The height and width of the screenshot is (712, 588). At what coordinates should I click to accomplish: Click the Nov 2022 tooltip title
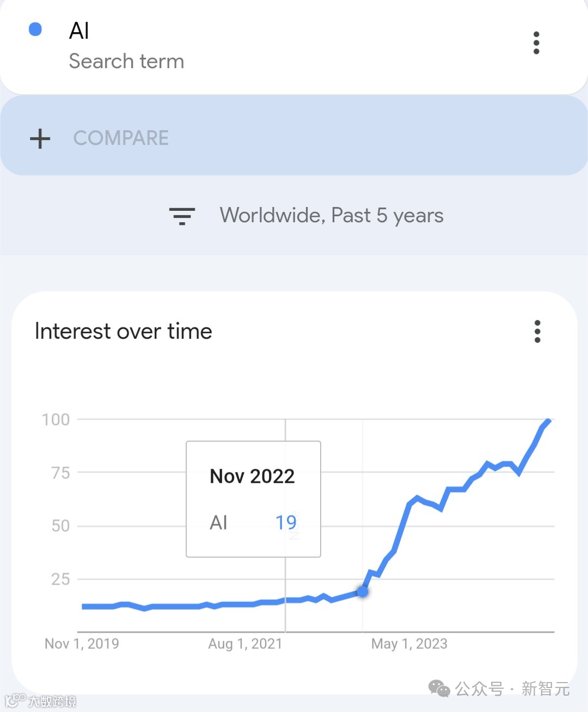click(252, 476)
